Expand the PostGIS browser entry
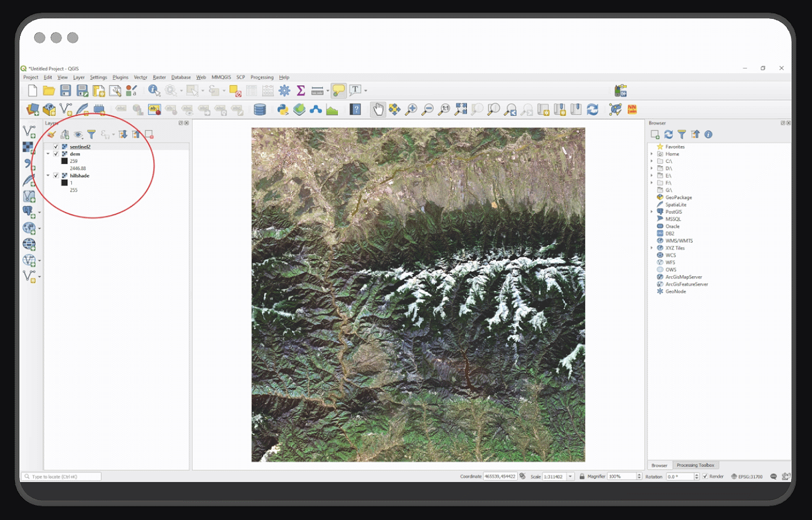The height and width of the screenshot is (520, 812). 652,211
